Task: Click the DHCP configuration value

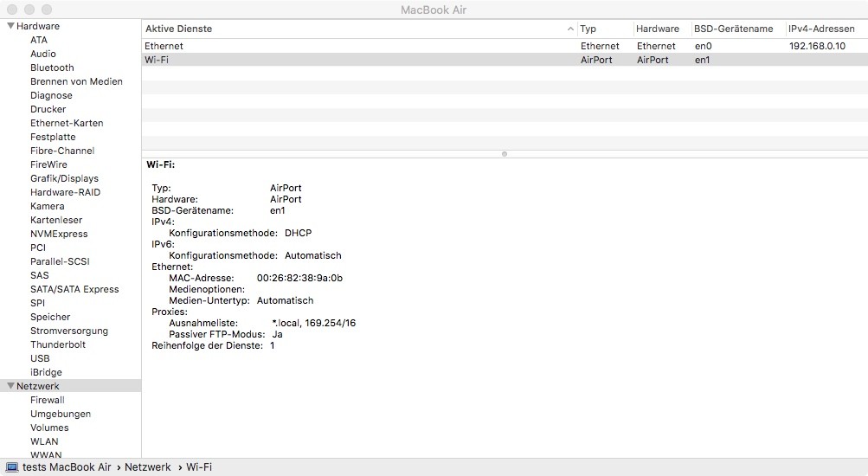Action: pos(298,233)
